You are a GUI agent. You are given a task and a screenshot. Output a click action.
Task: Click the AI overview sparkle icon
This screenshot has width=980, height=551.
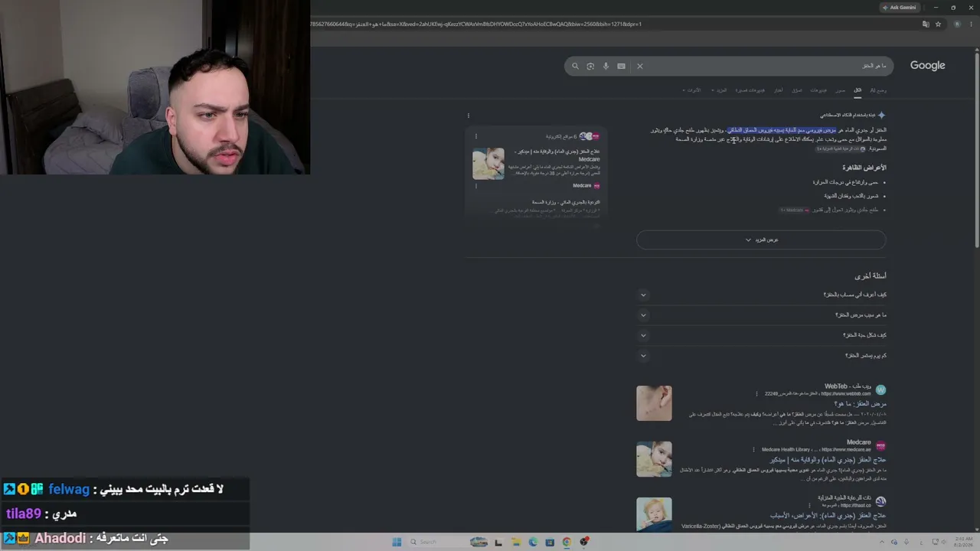click(881, 115)
